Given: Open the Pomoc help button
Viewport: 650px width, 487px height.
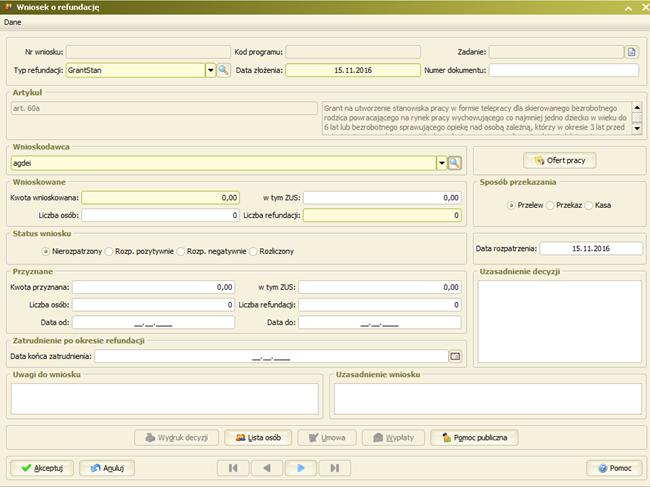Looking at the screenshot, I should [x=615, y=468].
